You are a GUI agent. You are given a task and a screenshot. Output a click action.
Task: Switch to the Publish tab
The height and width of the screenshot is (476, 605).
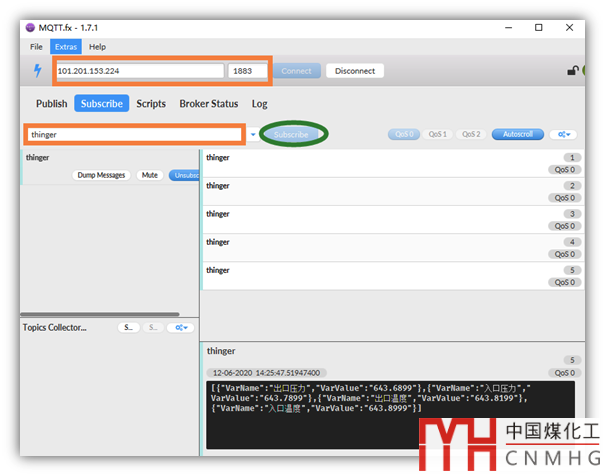[51, 103]
